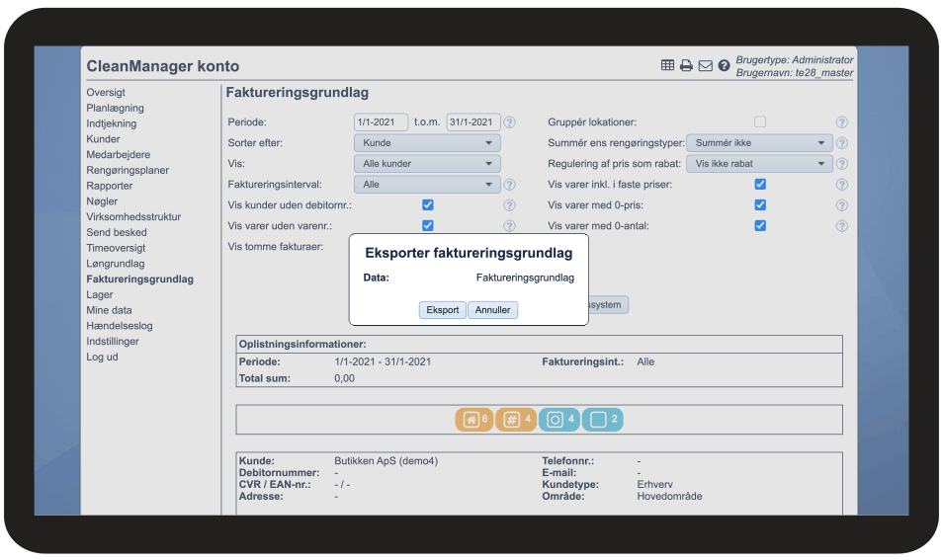Open Planlægning in sidebar

[x=115, y=109]
